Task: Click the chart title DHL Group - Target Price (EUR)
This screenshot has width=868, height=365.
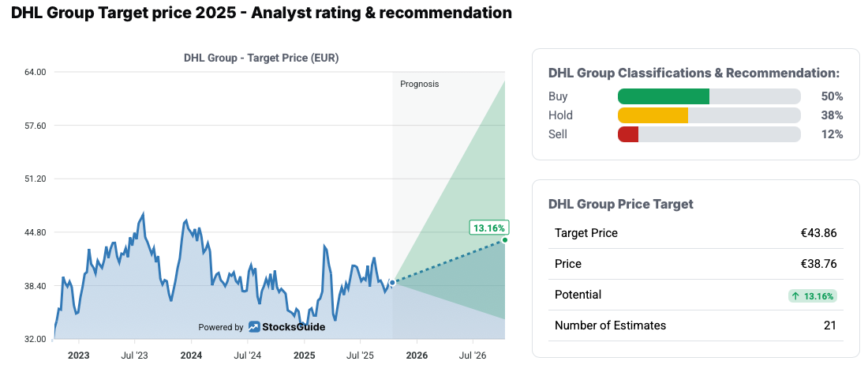Action: [261, 58]
